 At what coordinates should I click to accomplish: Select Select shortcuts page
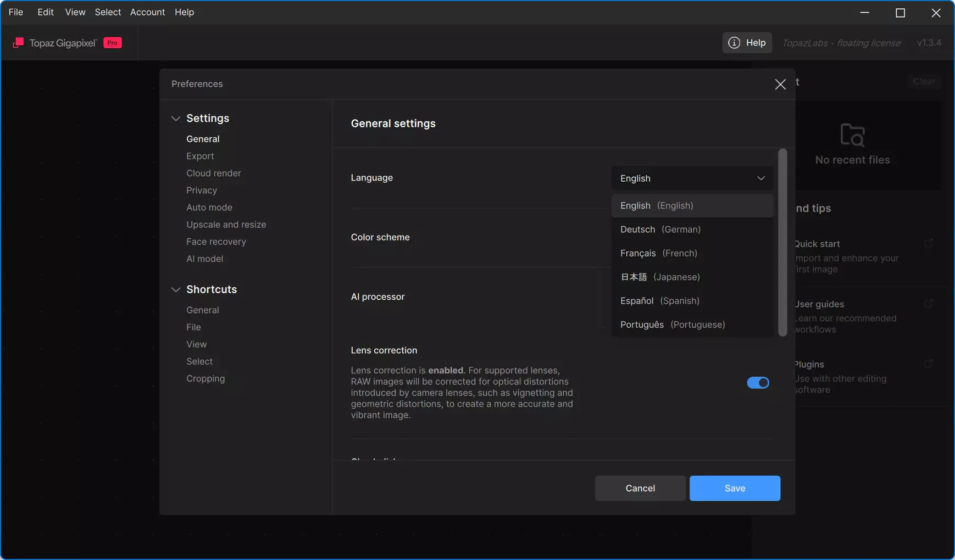click(x=199, y=361)
